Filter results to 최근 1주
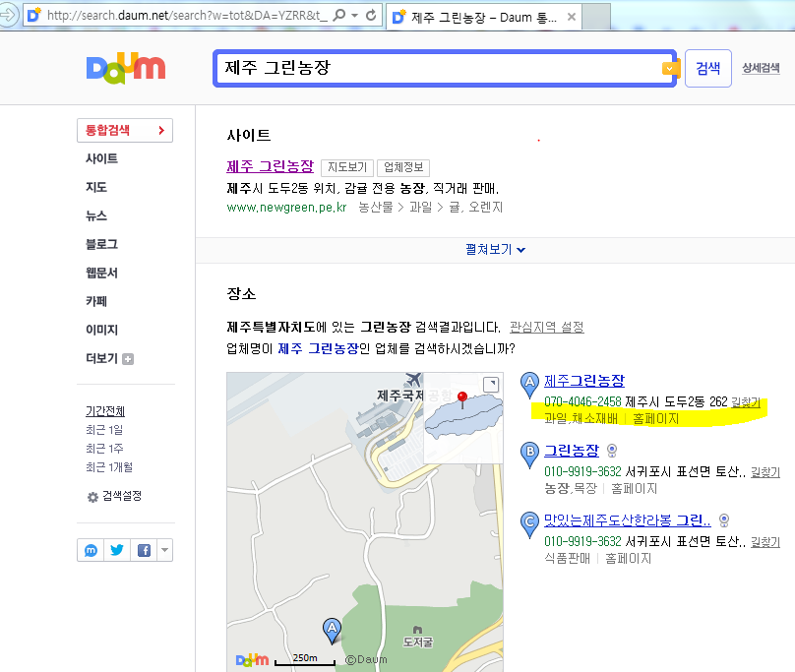This screenshot has height=672, width=795. coord(104,449)
